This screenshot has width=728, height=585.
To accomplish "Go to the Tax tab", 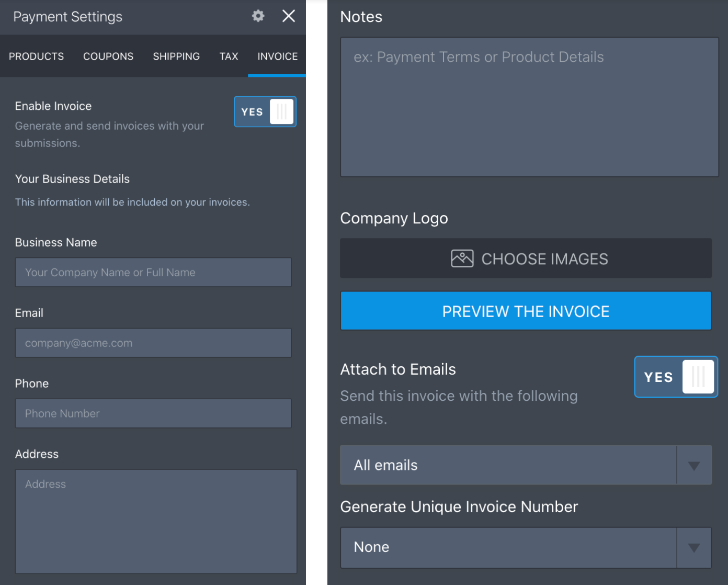I will coord(229,57).
